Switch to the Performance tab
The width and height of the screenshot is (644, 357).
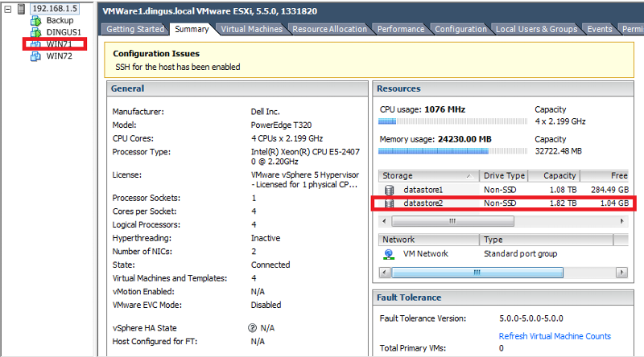[x=401, y=29]
